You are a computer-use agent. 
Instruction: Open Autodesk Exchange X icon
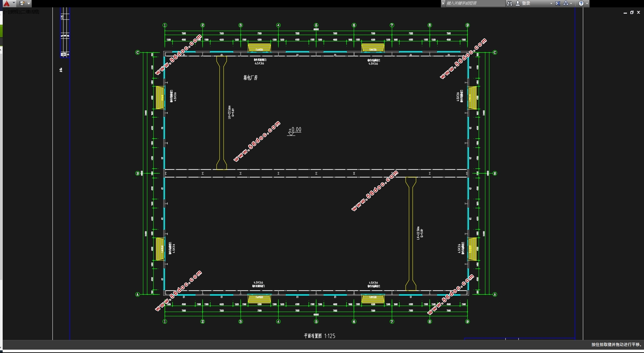click(558, 3)
